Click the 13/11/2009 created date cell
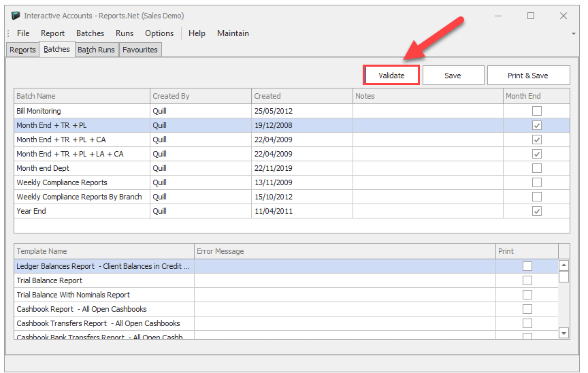The height and width of the screenshot is (373, 588). click(x=302, y=182)
